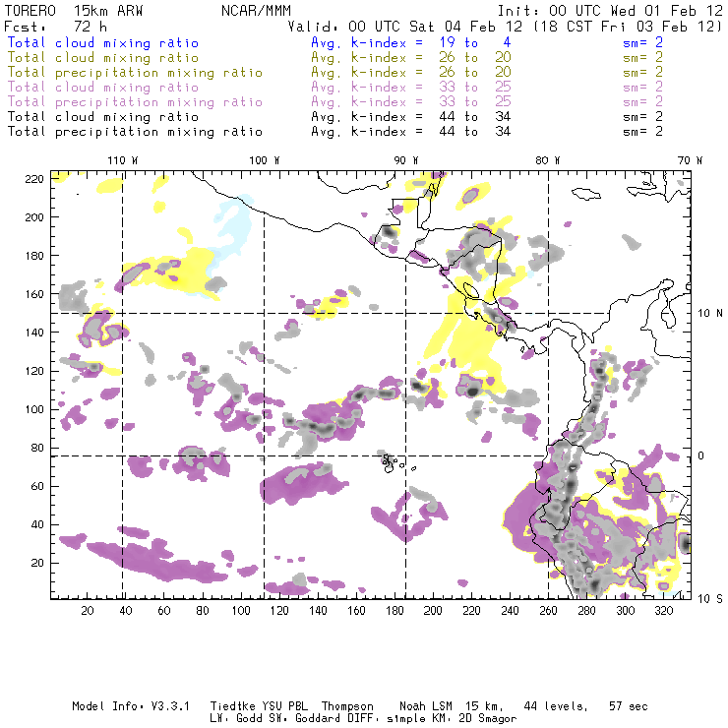Select the x-axis tick label "60"

[x=164, y=611]
